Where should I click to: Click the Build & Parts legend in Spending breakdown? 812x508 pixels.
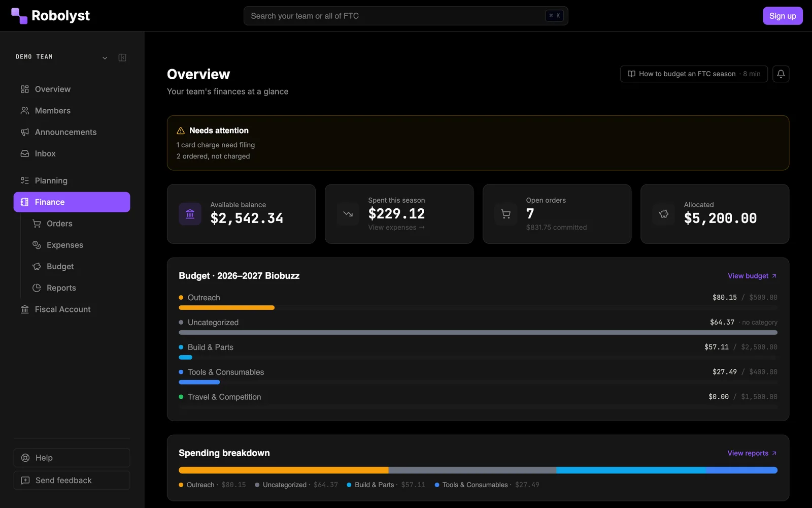pos(386,485)
